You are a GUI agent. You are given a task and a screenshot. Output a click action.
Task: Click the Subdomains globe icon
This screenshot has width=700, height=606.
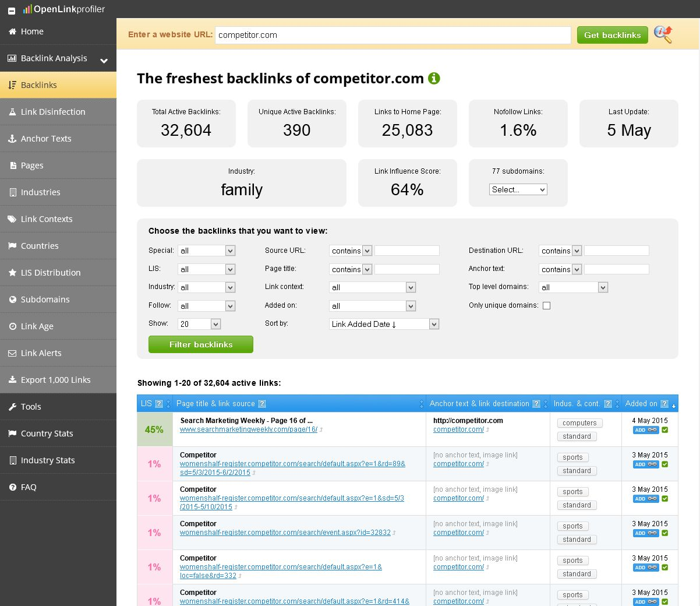[12, 300]
